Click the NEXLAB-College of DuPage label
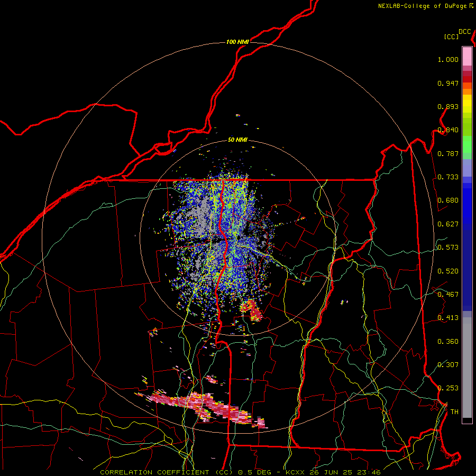The width and height of the screenshot is (476, 476). (422, 6)
